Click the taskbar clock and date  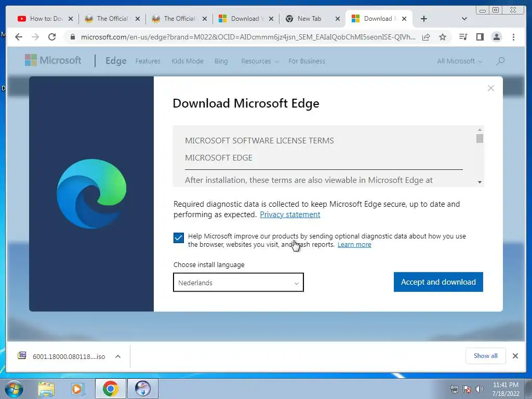506,389
